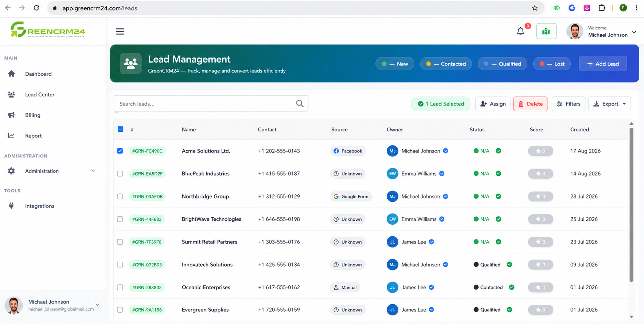Viewport: 644px width, 324px height.
Task: Click yellow Contacted status pill
Action: click(x=446, y=64)
